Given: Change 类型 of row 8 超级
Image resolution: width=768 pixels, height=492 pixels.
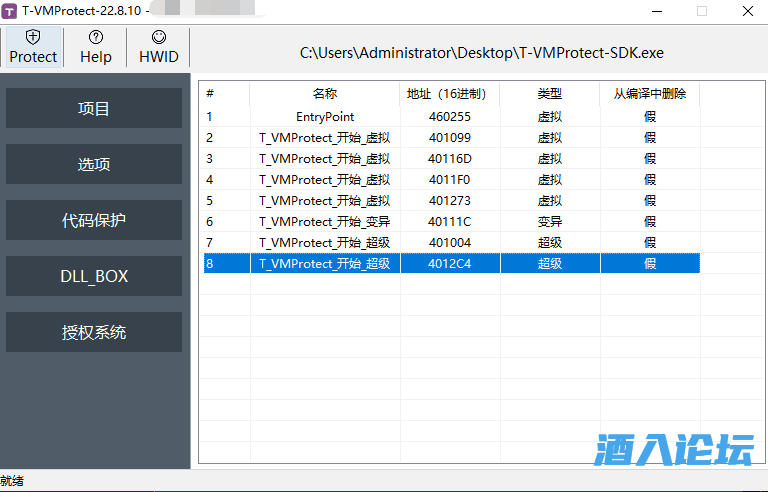Looking at the screenshot, I should (x=549, y=263).
